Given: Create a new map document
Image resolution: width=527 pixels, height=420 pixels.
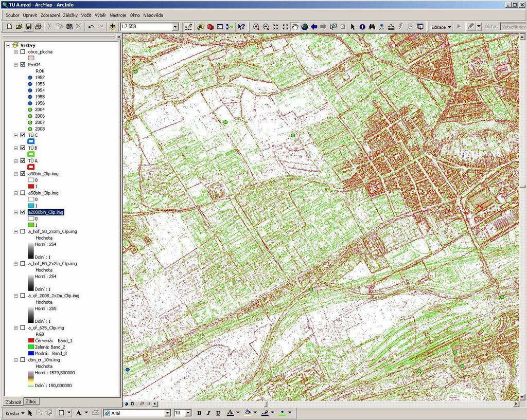Looking at the screenshot, I should 9,27.
